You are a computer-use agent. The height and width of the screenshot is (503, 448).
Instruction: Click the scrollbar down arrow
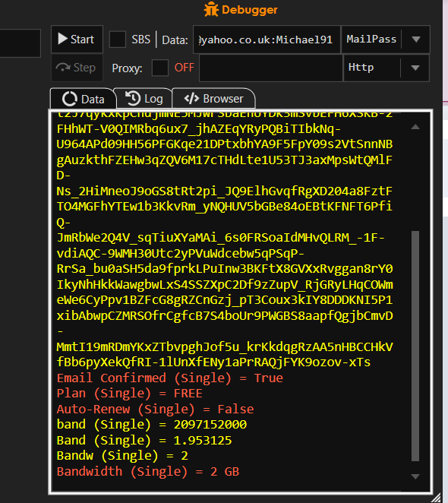tap(415, 476)
